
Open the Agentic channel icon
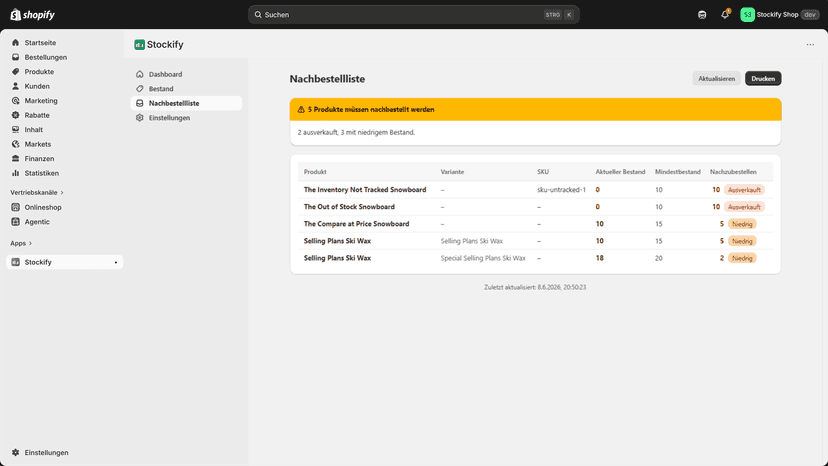click(15, 222)
